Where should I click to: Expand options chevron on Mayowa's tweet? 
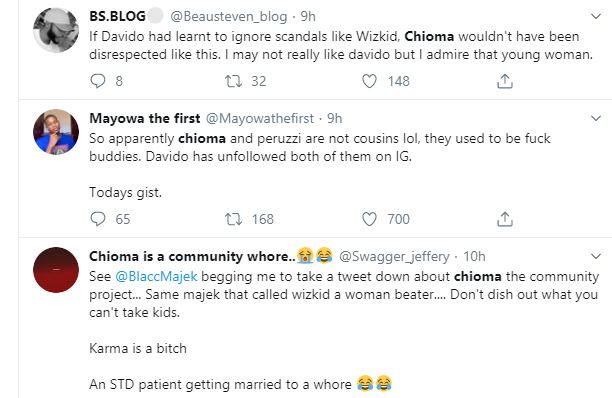[x=596, y=118]
